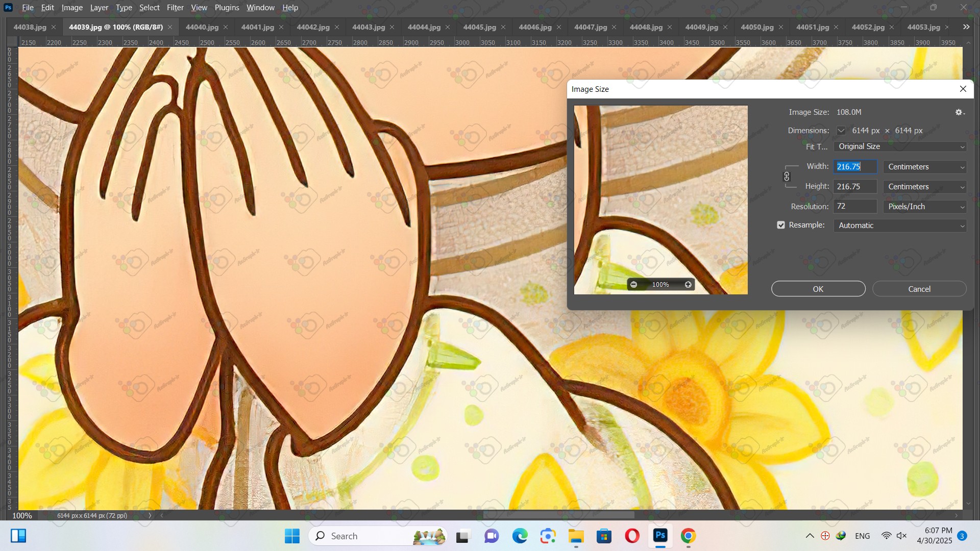
Task: Open the Windows Start menu
Action: (292, 536)
